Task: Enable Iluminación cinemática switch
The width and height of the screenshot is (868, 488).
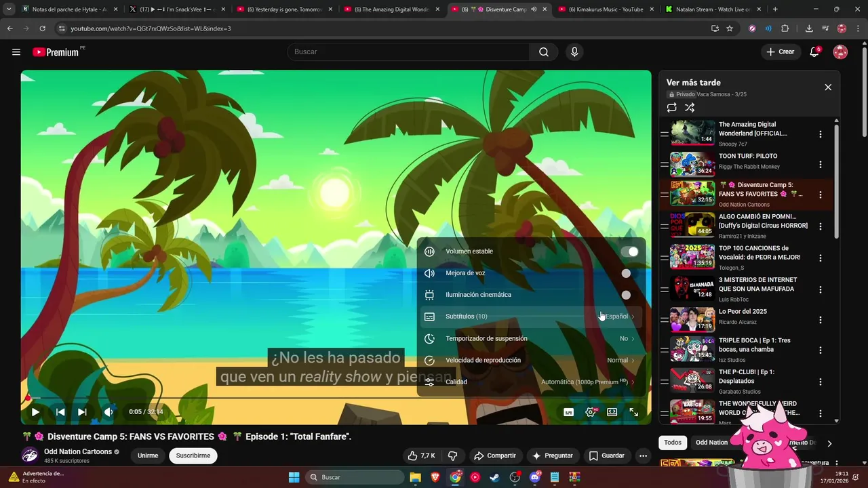Action: click(x=629, y=295)
